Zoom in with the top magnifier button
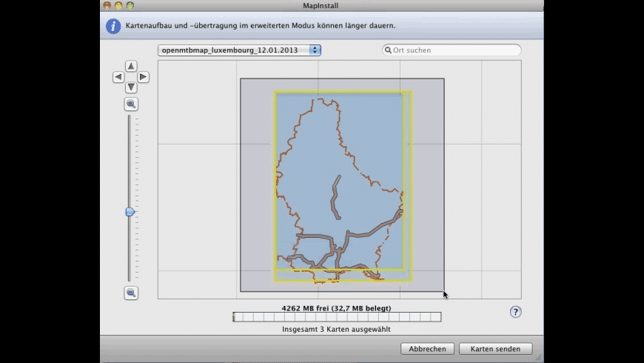 (131, 104)
